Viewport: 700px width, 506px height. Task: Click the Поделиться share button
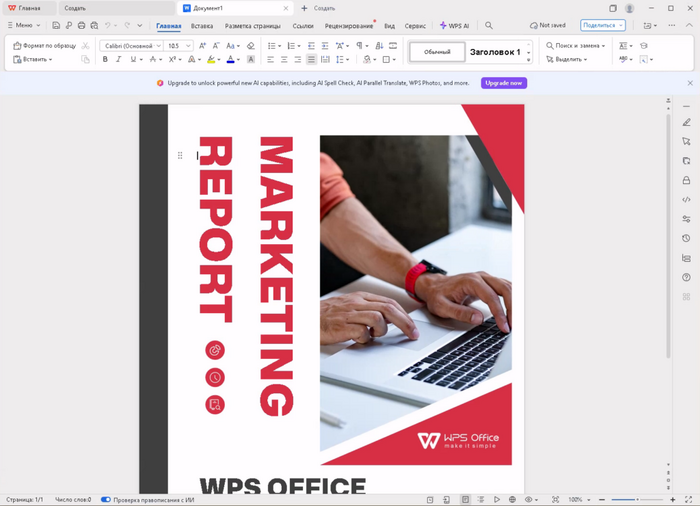tap(602, 25)
